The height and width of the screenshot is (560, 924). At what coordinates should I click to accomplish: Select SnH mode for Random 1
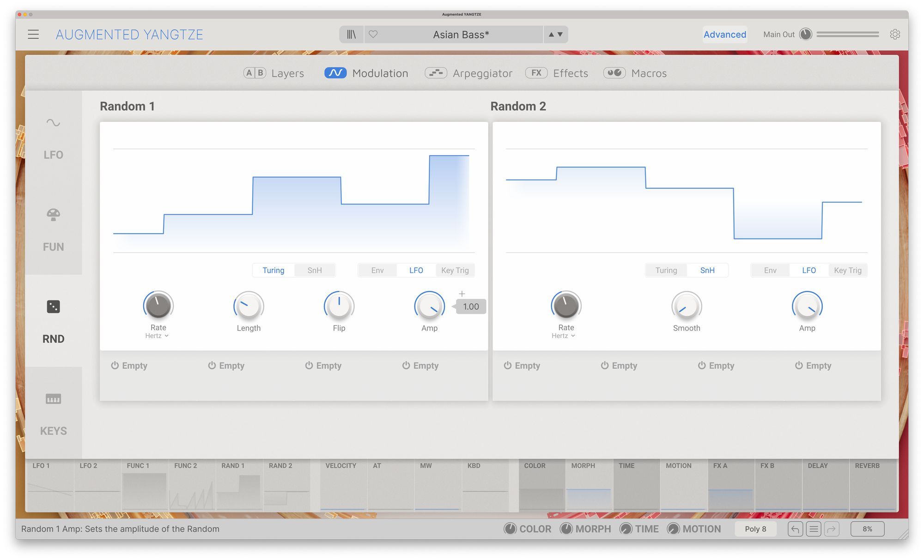(x=315, y=271)
